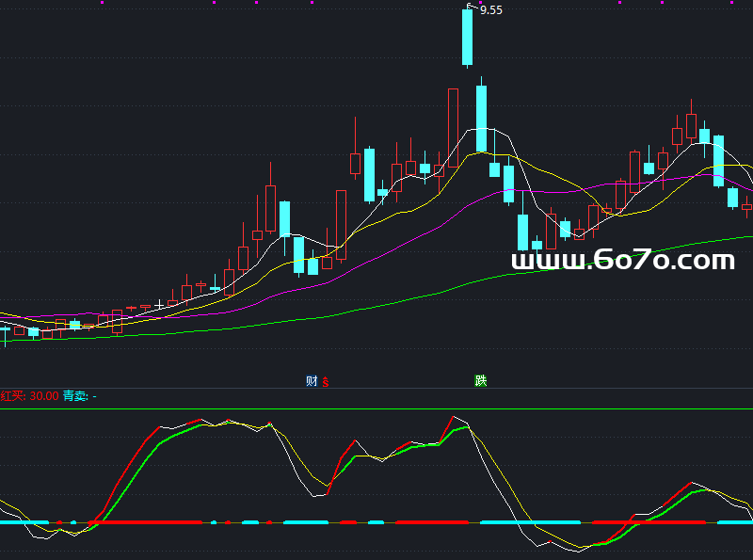The height and width of the screenshot is (560, 753).
Task: Open the www.6o7o.com watermark link
Action: pos(622,261)
